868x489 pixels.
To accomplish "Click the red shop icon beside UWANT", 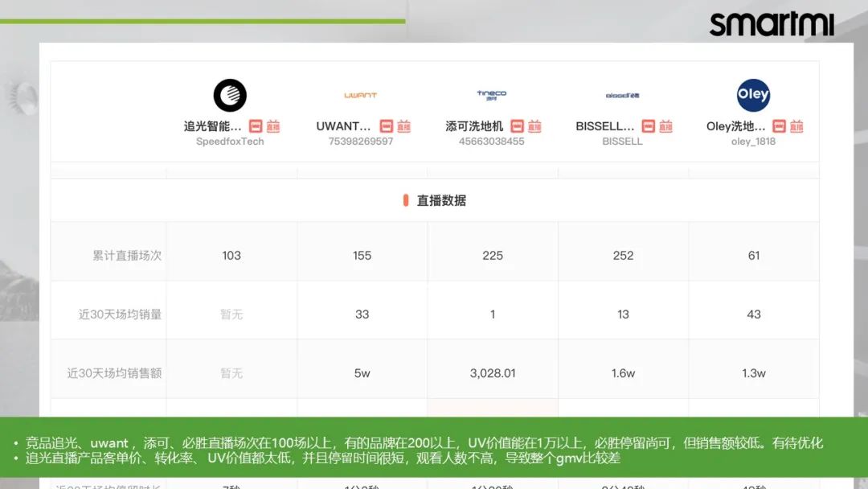I will [x=386, y=126].
